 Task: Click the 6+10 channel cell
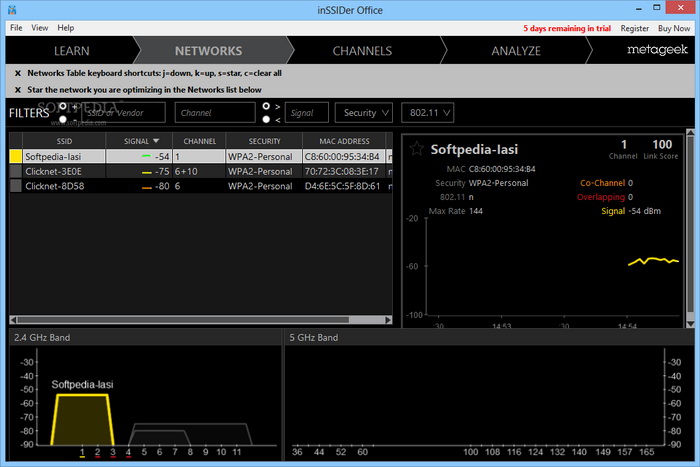[199, 171]
